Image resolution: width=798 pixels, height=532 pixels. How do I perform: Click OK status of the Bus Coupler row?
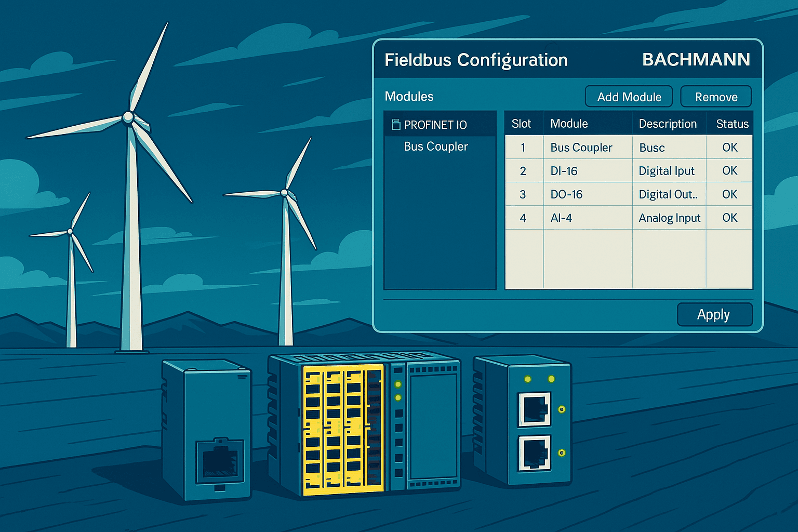coord(729,148)
